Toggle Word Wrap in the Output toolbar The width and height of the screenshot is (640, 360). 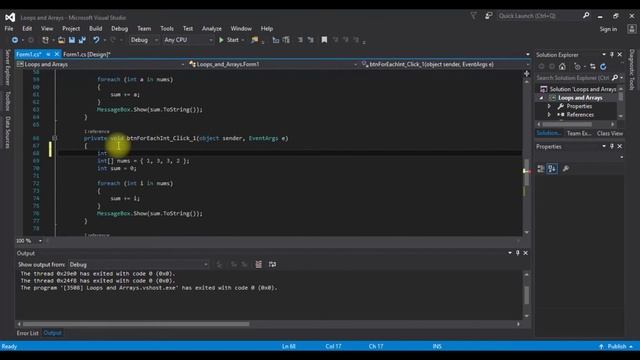click(x=272, y=264)
